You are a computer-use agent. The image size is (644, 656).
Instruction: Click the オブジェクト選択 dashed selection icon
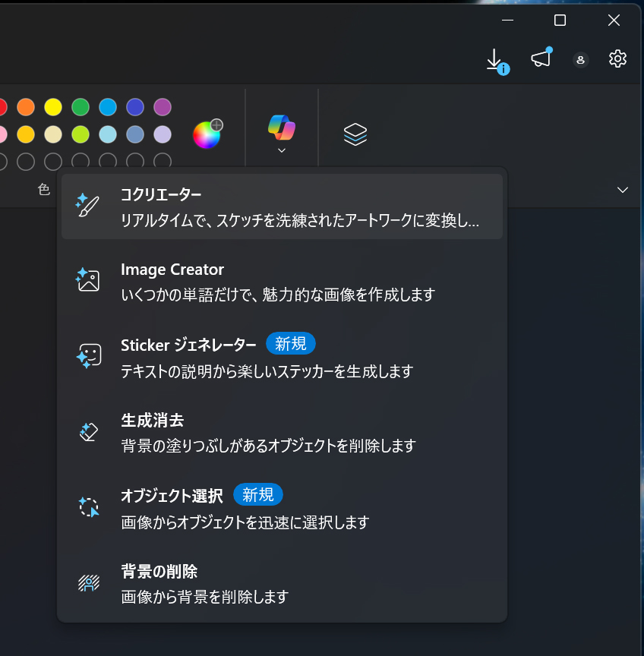click(x=88, y=506)
